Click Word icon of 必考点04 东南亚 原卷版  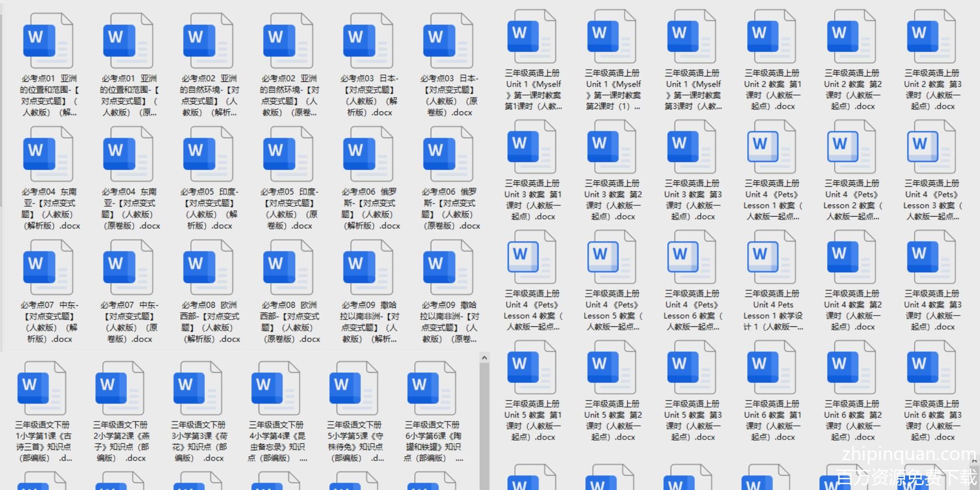[128, 154]
